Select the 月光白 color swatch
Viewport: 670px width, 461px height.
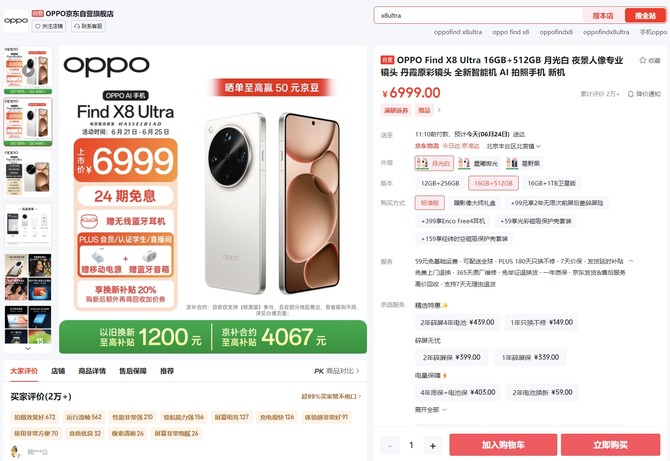point(434,163)
